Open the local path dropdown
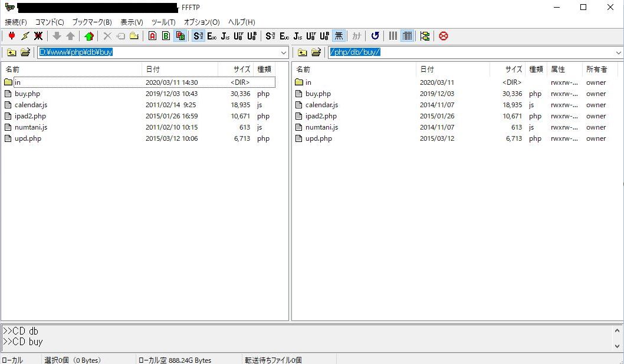624x364 pixels. 284,52
